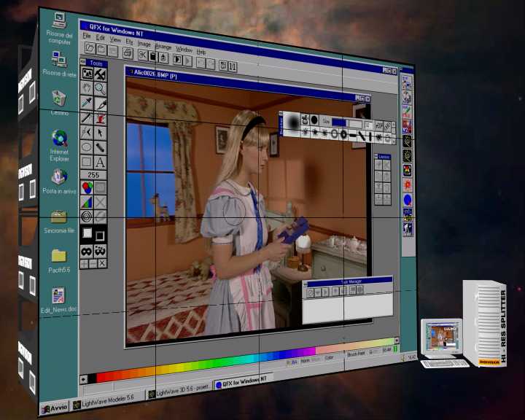
Task: Click the blue brush size slider
Action: pos(339,122)
